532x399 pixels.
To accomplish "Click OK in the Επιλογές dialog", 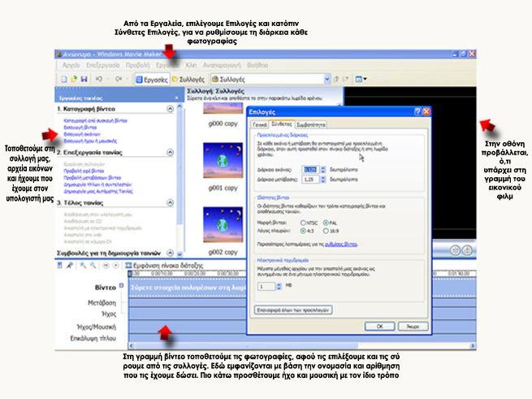I will click(379, 326).
